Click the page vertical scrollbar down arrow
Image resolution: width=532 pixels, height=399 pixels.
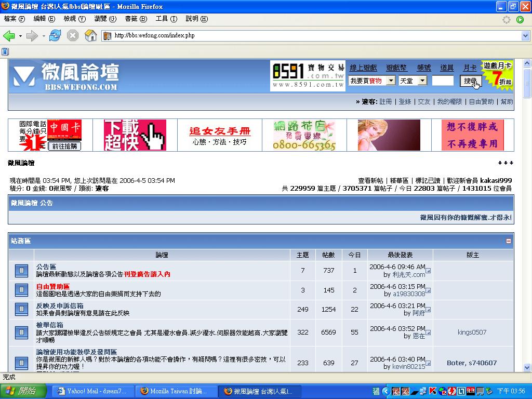tap(527, 367)
